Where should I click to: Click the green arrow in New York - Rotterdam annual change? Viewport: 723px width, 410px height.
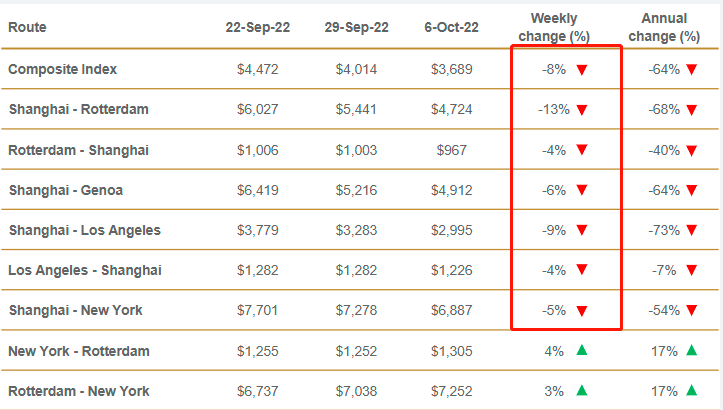point(691,350)
